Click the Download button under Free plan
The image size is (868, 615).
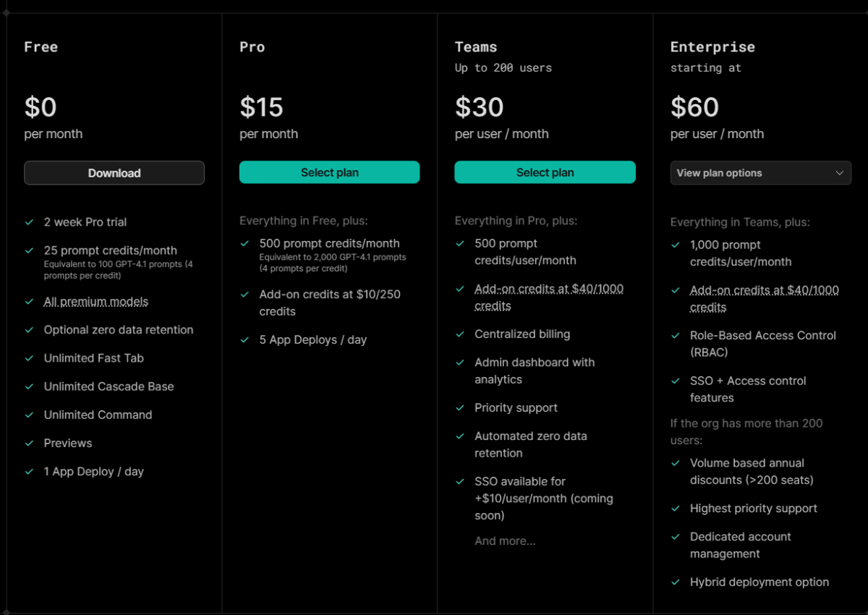click(114, 173)
